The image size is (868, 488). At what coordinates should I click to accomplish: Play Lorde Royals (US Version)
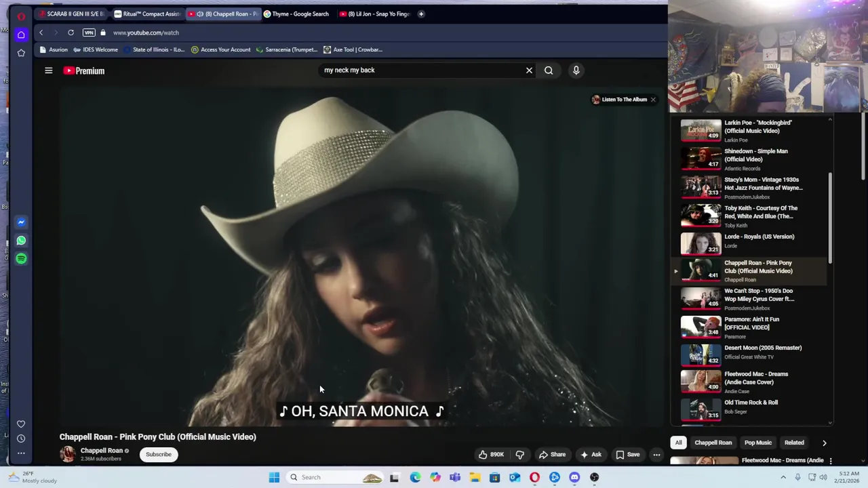(749, 243)
